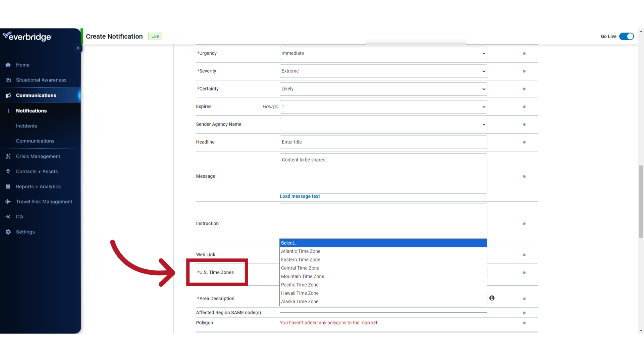
Task: Click the Communications megaphone icon
Action: [8, 96]
